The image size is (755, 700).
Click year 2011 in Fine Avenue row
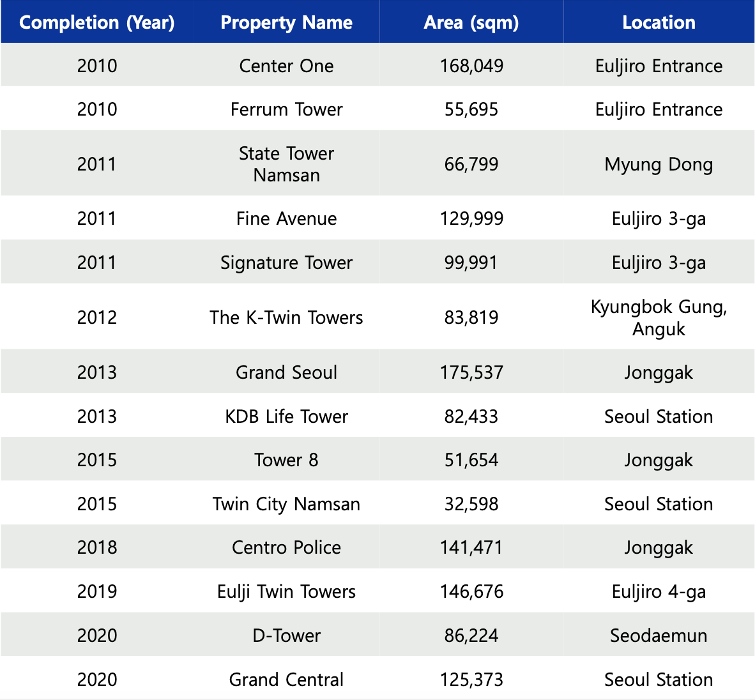(97, 218)
